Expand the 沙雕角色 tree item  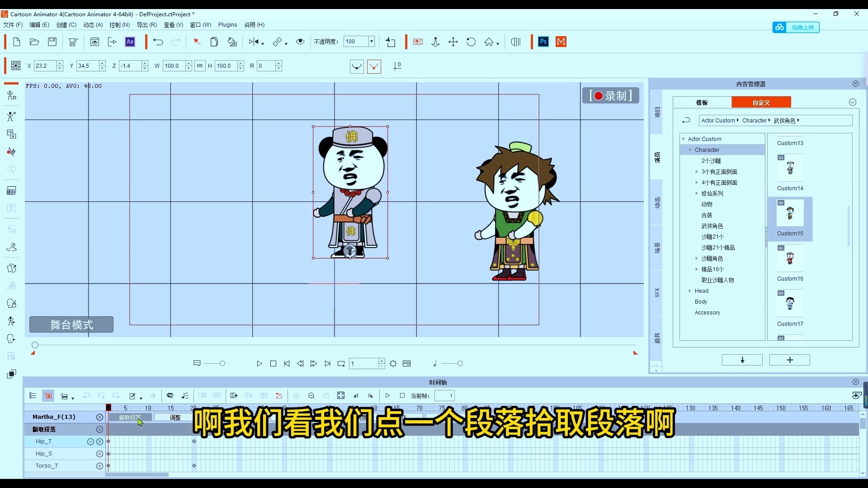click(697, 258)
